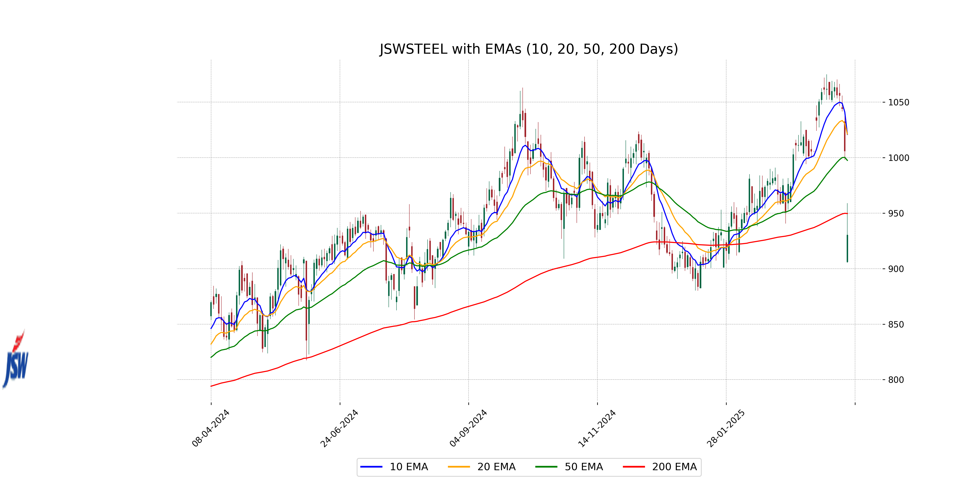This screenshot has width=980, height=490.
Task: Click the 200 EMA legend label
Action: pos(674,467)
